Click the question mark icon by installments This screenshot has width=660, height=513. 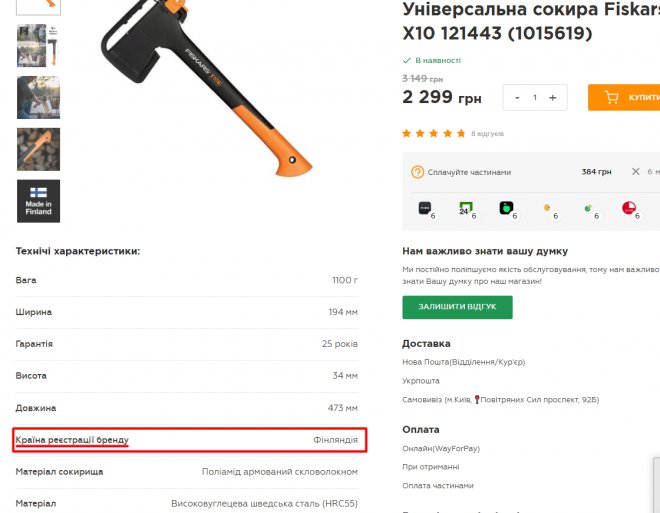pos(417,172)
